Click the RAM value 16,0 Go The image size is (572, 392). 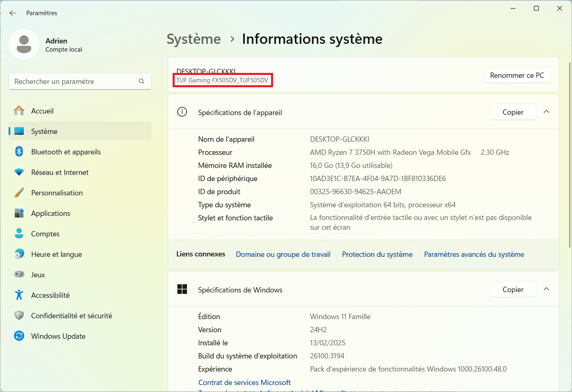[x=351, y=165]
